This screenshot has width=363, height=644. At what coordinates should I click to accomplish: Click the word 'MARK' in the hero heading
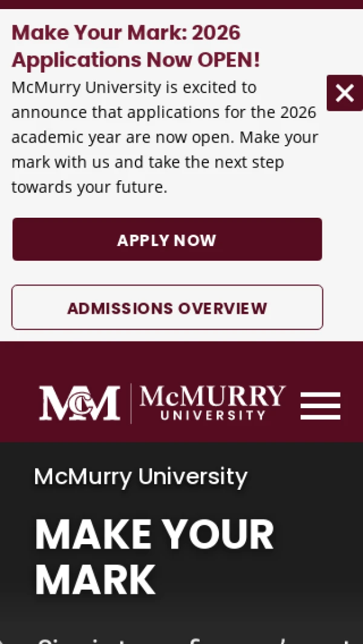click(95, 579)
